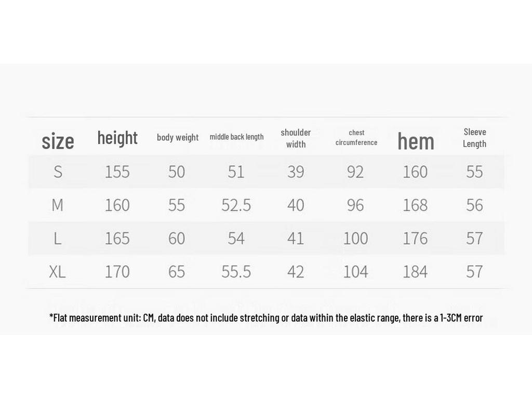Image resolution: width=532 pixels, height=399 pixels.
Task: Select the 'Sleeve Length' column header
Action: point(475,137)
